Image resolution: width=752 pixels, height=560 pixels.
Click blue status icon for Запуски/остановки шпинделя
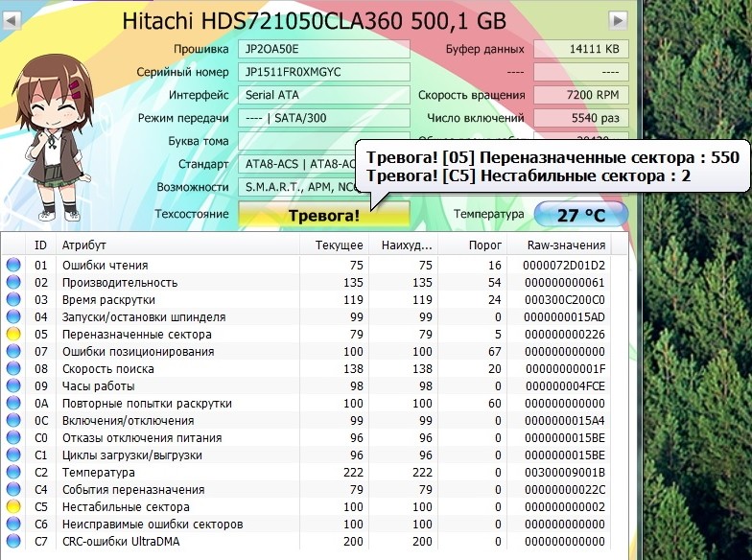click(x=13, y=316)
